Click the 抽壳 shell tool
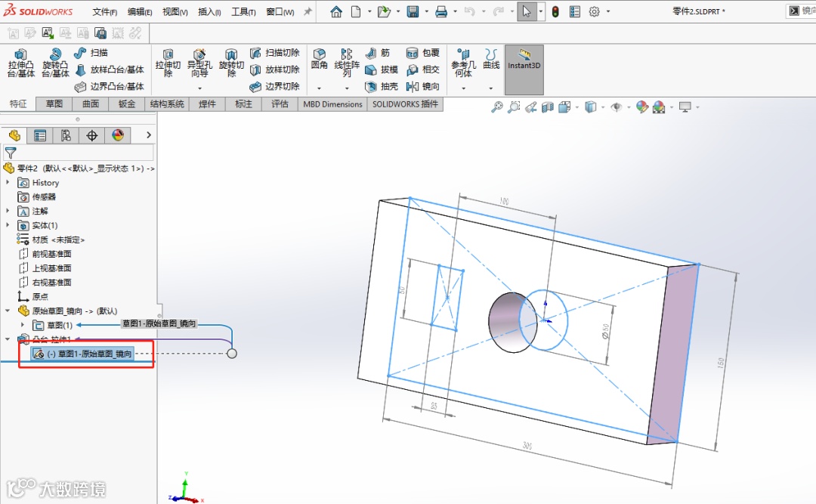This screenshot has height=504, width=816. (x=382, y=87)
